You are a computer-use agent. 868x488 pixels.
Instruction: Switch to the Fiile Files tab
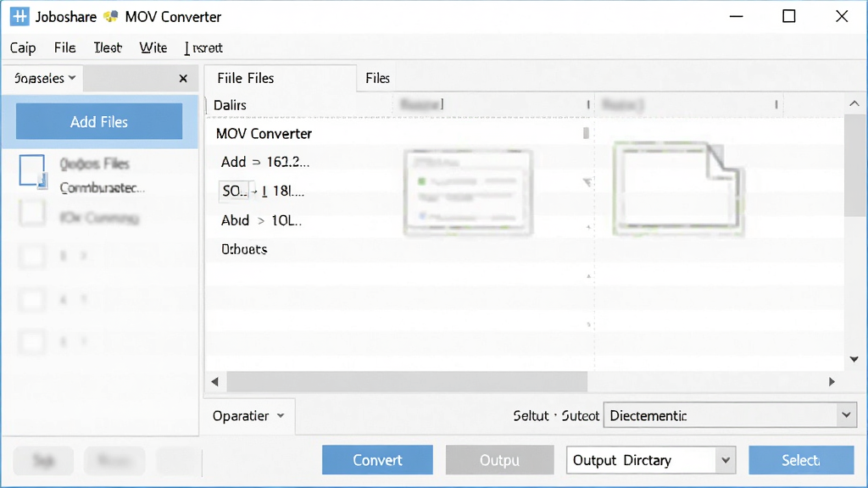coord(246,79)
